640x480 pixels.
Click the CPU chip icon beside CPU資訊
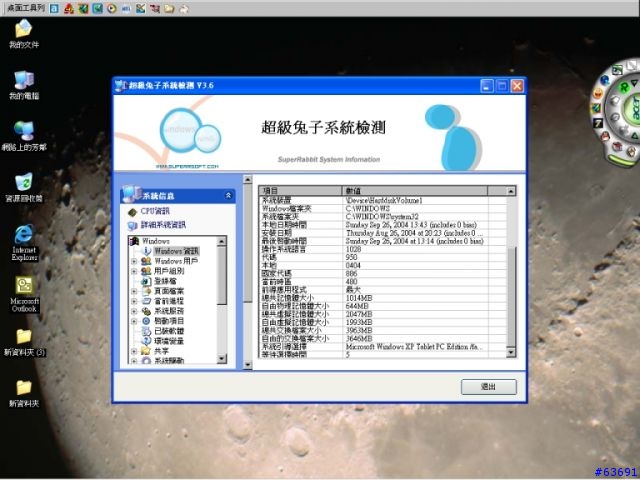point(132,212)
